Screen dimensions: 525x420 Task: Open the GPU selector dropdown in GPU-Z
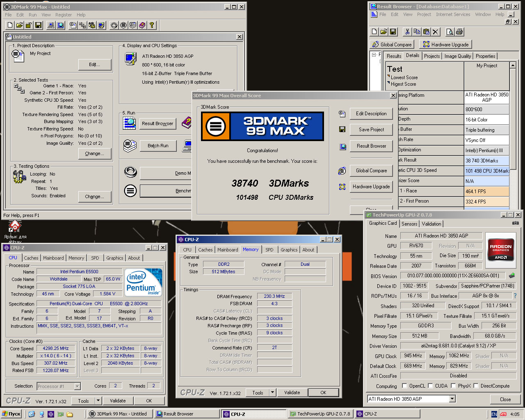tap(452, 399)
